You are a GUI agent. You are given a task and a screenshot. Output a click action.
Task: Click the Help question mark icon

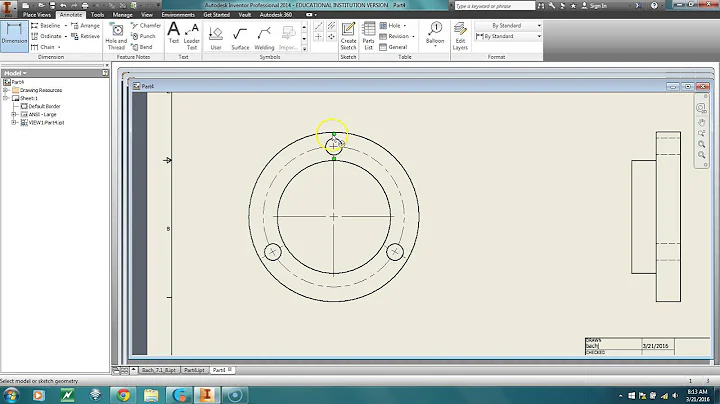pos(654,6)
